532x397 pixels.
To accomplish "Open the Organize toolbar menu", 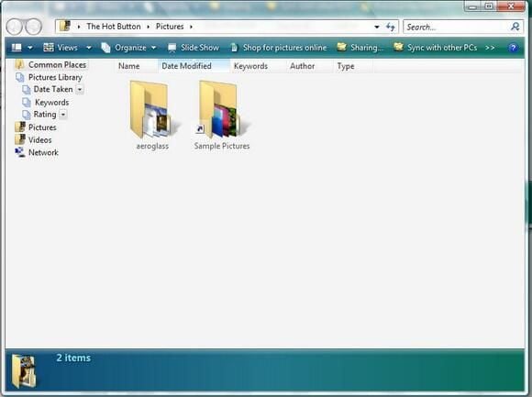I will coord(124,48).
